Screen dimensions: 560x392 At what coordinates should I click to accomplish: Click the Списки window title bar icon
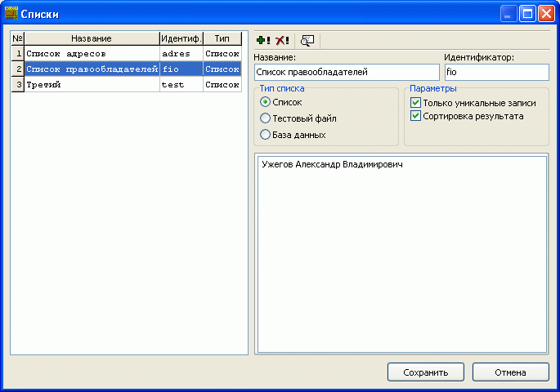tap(11, 14)
